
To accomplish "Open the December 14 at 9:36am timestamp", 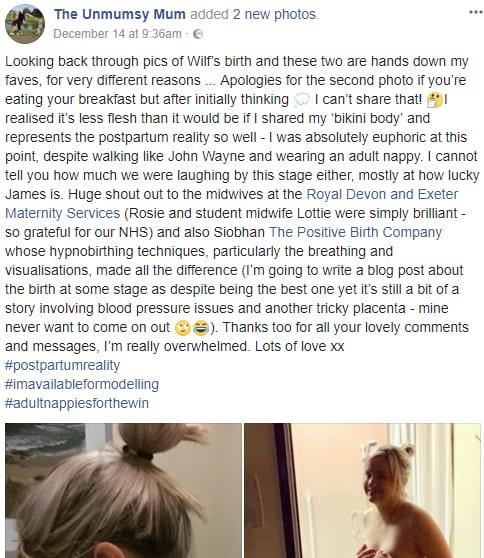I will [117, 34].
